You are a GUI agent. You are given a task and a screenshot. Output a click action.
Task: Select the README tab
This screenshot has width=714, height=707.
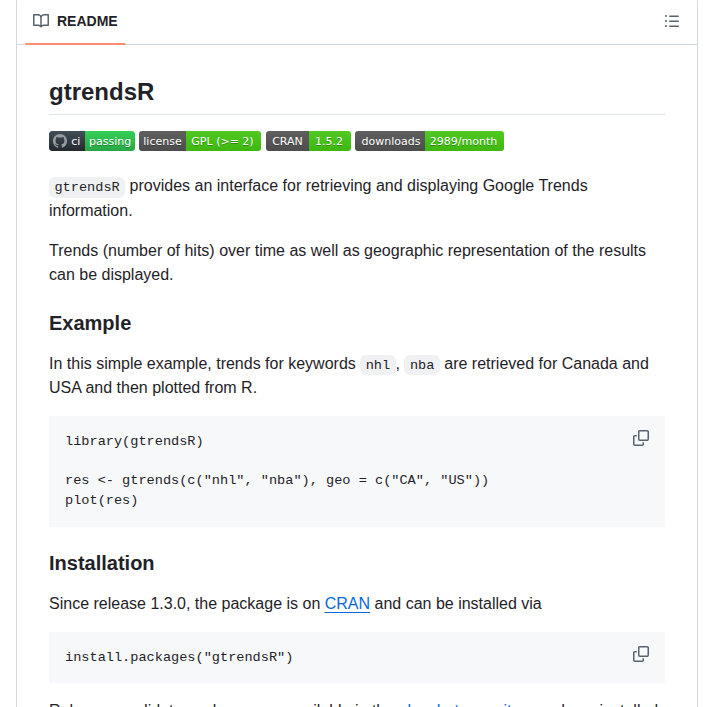click(75, 21)
